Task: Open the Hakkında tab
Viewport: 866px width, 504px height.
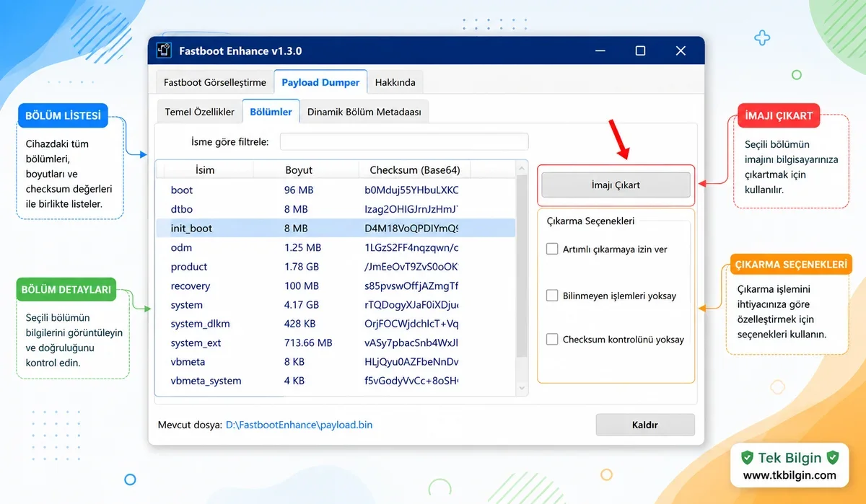Action: (x=395, y=82)
